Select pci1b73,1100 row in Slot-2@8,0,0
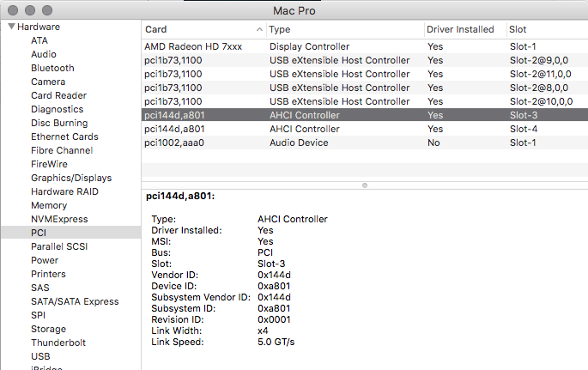Image resolution: width=588 pixels, height=370 pixels. coord(365,88)
